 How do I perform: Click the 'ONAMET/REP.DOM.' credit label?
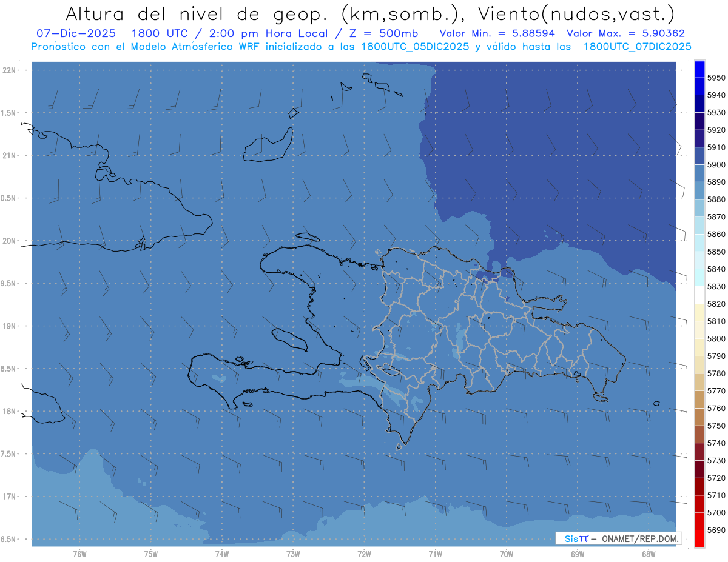pyautogui.click(x=641, y=538)
